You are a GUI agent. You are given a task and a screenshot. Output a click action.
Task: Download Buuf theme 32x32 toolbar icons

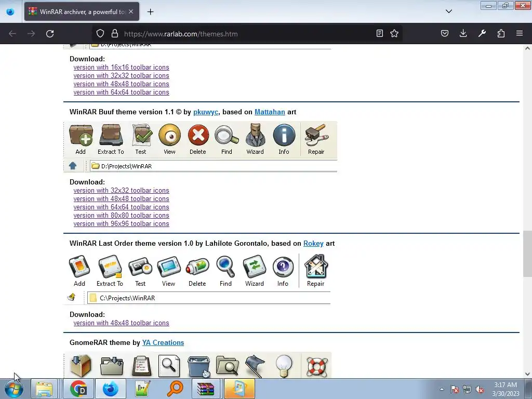(121, 190)
